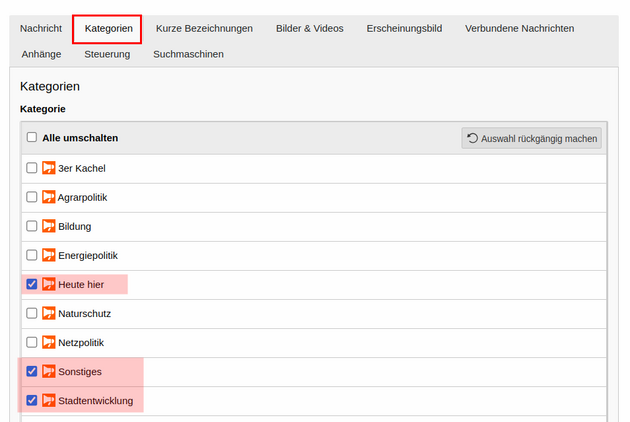Open the Verbundene Nachrichten tab

click(519, 29)
